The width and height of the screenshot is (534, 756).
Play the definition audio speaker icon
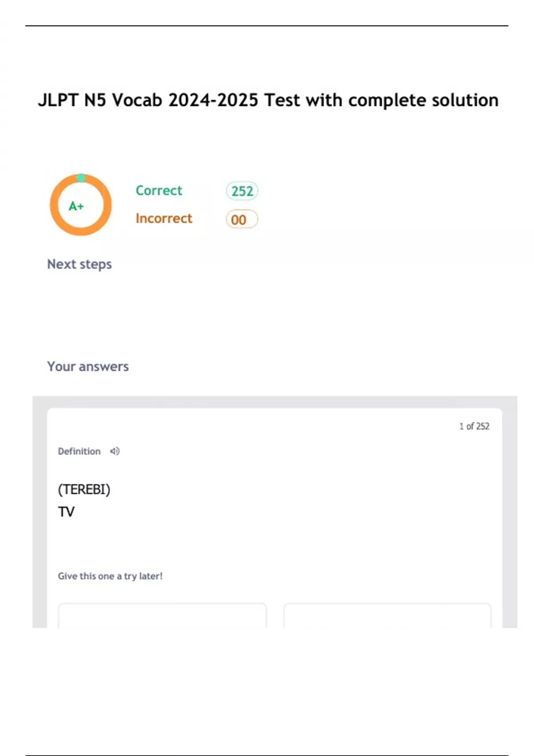pos(115,451)
